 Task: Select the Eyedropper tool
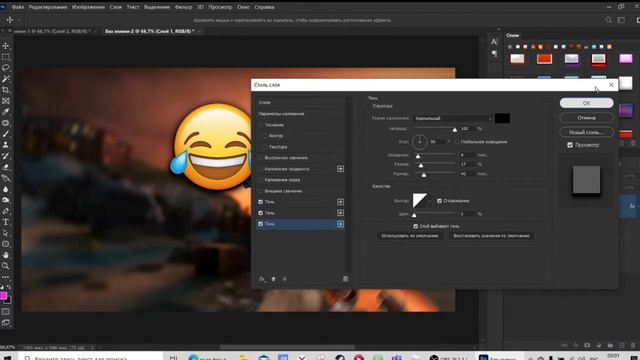click(6, 112)
